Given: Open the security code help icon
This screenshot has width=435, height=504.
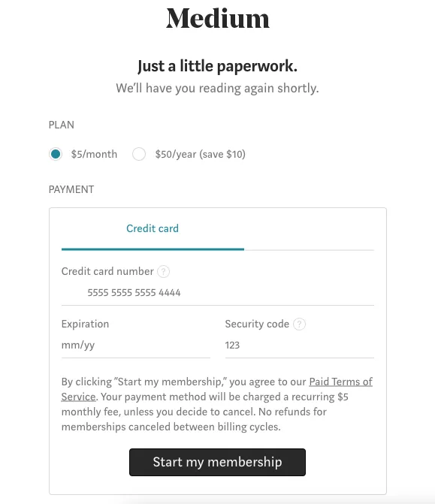Looking at the screenshot, I should point(299,324).
